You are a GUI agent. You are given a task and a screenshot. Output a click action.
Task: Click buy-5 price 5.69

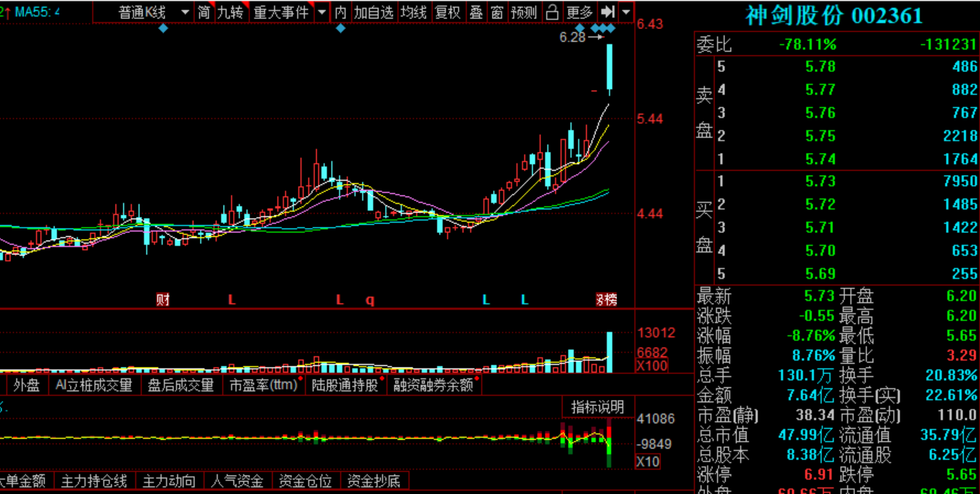820,273
